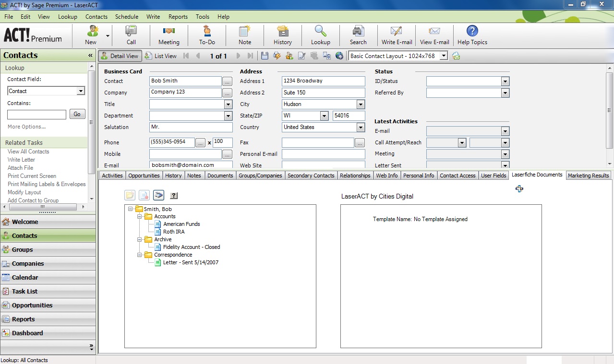
Task: Click the scanner icon in Laserfiche tab
Action: 158,195
